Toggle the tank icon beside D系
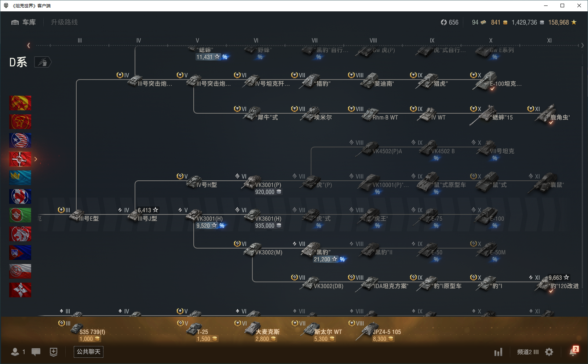Viewport: 588px width, 364px height. (x=43, y=62)
